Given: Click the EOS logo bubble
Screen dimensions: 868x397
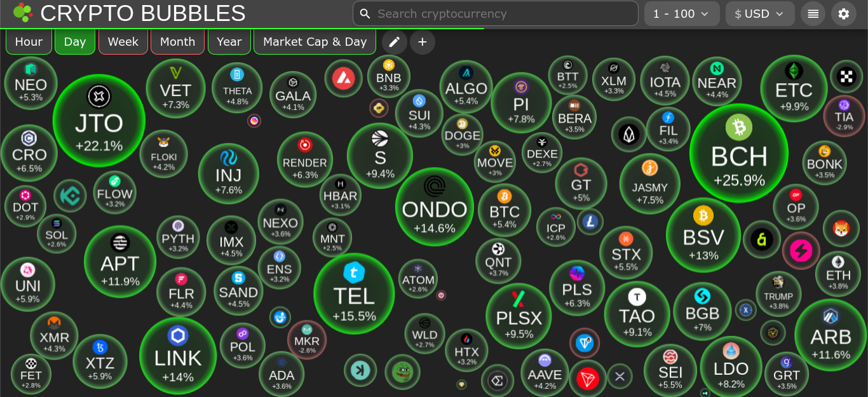Looking at the screenshot, I should (x=628, y=134).
